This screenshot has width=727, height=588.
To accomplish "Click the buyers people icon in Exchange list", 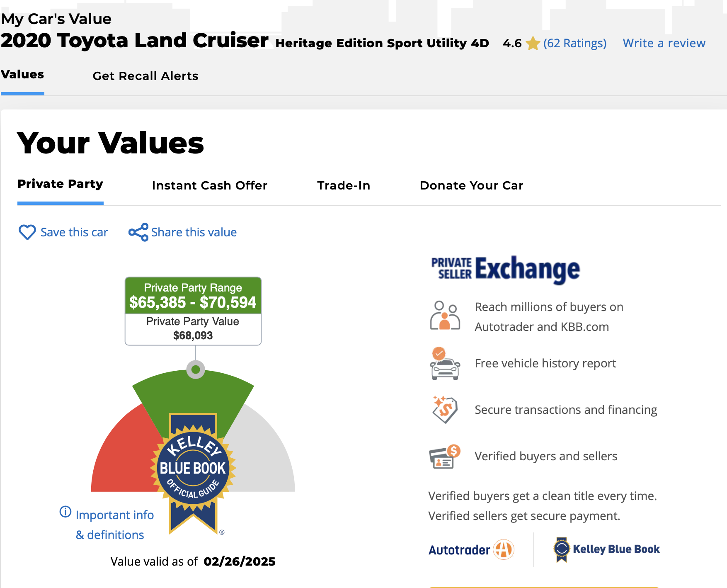I will pyautogui.click(x=445, y=316).
